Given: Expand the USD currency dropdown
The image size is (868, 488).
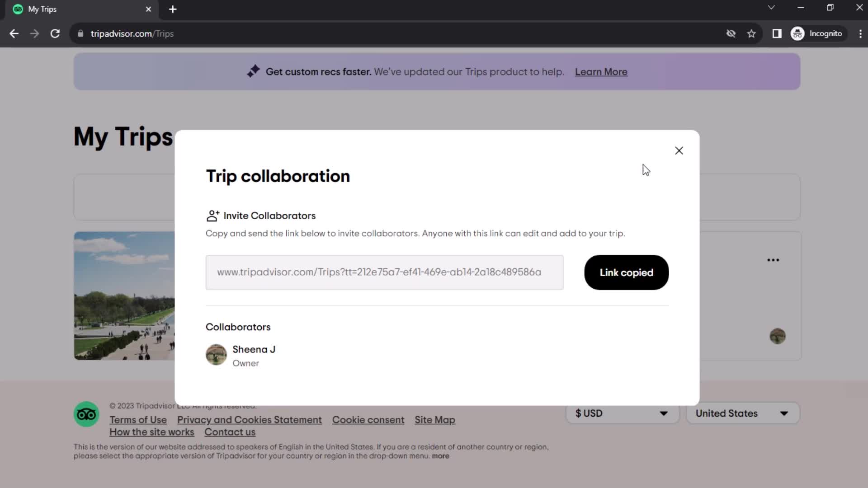Looking at the screenshot, I should point(620,413).
